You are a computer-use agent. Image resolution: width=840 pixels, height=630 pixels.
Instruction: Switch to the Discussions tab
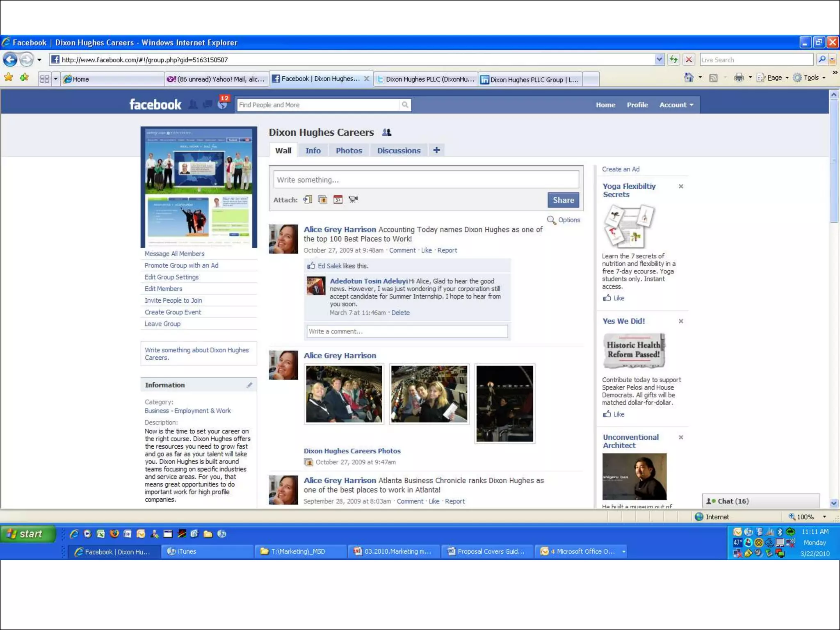(399, 151)
